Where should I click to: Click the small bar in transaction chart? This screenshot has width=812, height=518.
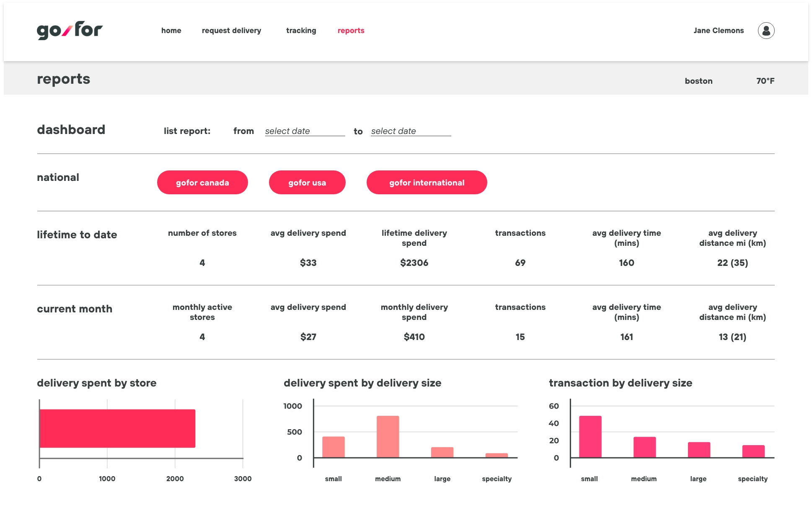click(590, 437)
